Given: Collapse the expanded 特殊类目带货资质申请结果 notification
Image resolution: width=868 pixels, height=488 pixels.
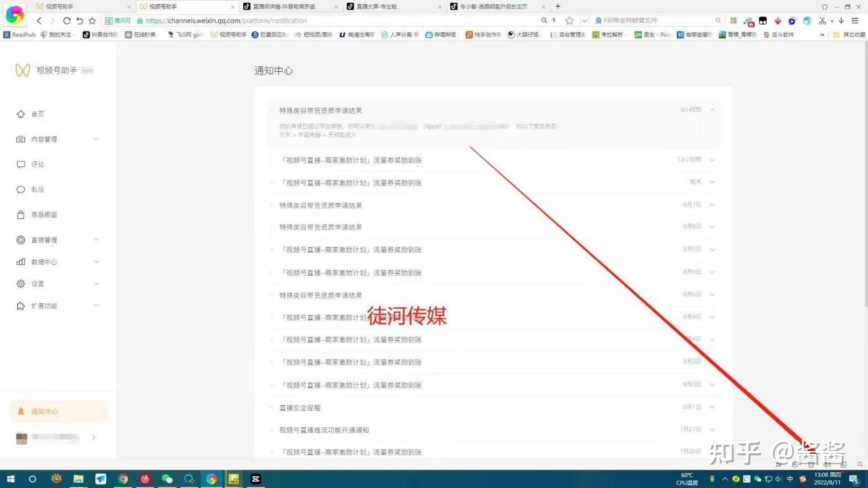Looking at the screenshot, I should (712, 110).
